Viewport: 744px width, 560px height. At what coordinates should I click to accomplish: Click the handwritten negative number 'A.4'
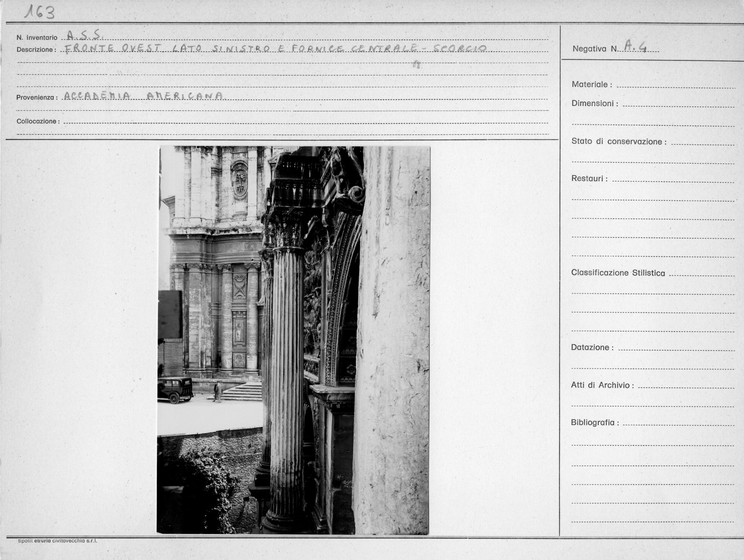click(635, 45)
